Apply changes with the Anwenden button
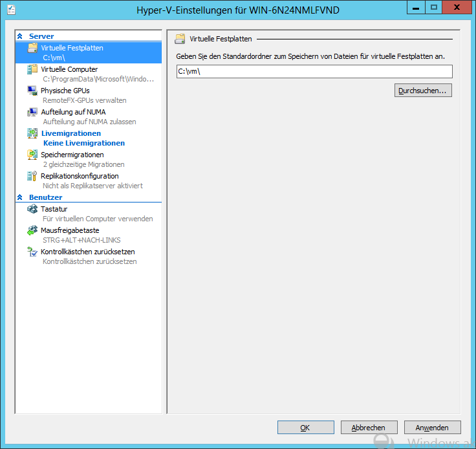This screenshot has height=449, width=476. point(432,428)
